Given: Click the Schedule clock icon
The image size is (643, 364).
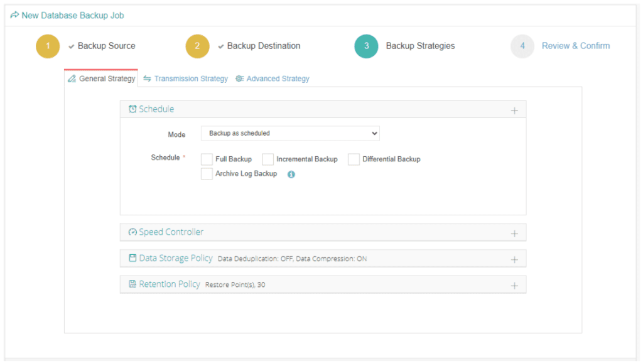Looking at the screenshot, I should coord(132,109).
